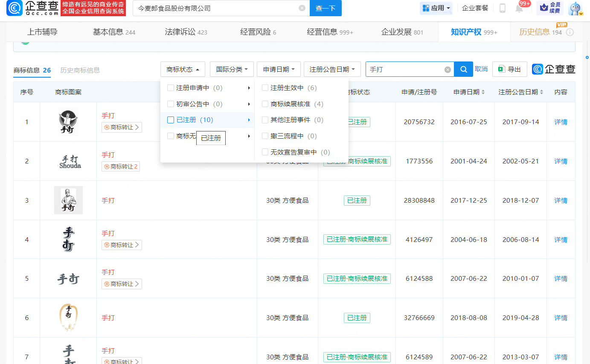
Task: Open the 注册公告日期 dropdown filter
Action: (x=332, y=69)
